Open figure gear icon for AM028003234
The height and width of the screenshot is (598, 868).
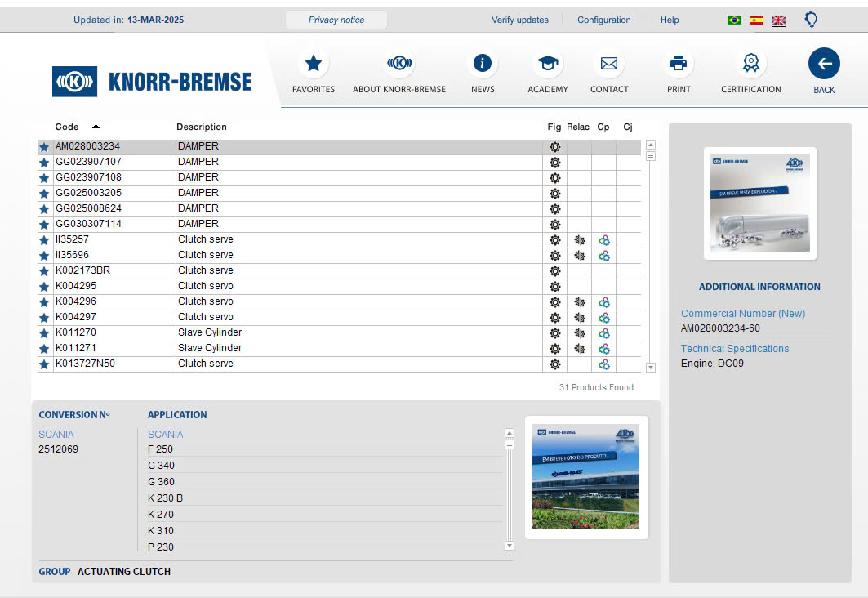(554, 147)
